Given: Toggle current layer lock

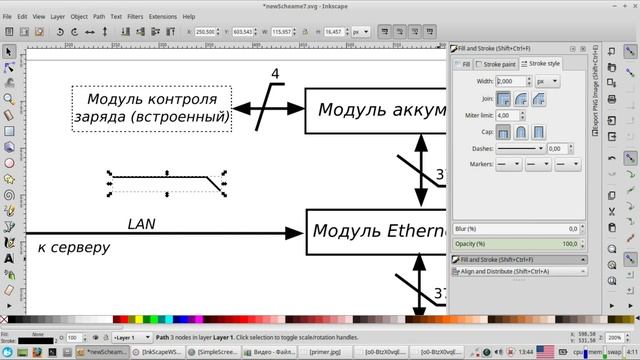Looking at the screenshot, I should point(106,338).
